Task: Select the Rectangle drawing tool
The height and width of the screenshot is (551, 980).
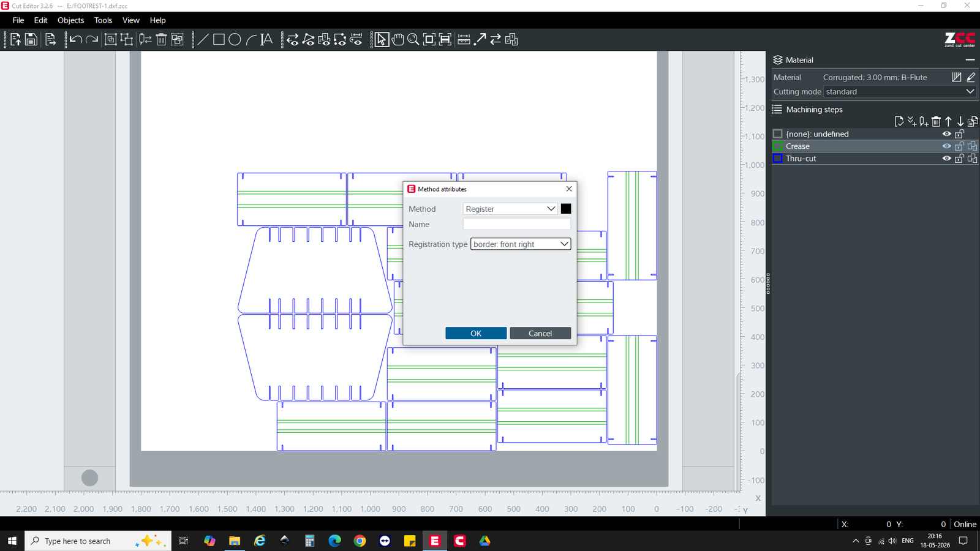Action: [219, 40]
